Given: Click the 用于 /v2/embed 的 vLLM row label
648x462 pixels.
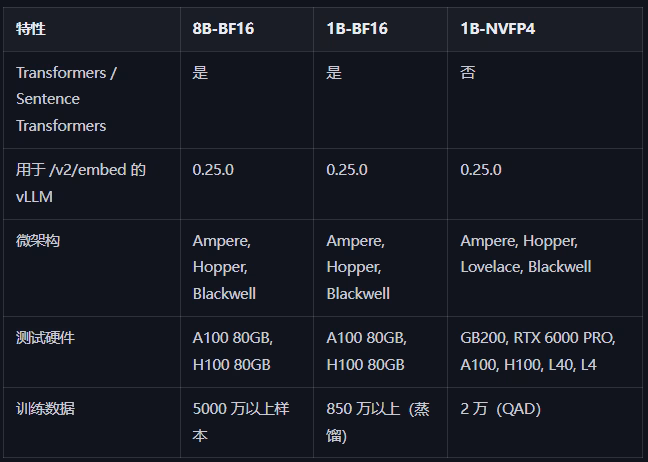Looking at the screenshot, I should pyautogui.click(x=81, y=183).
